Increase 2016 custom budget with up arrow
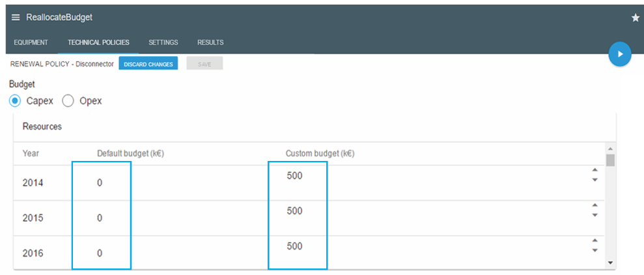Image resolution: width=644 pixels, height=275 pixels. (594, 241)
